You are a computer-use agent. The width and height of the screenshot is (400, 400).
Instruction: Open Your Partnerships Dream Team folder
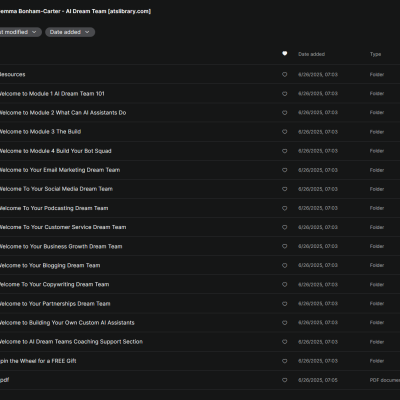pos(55,304)
